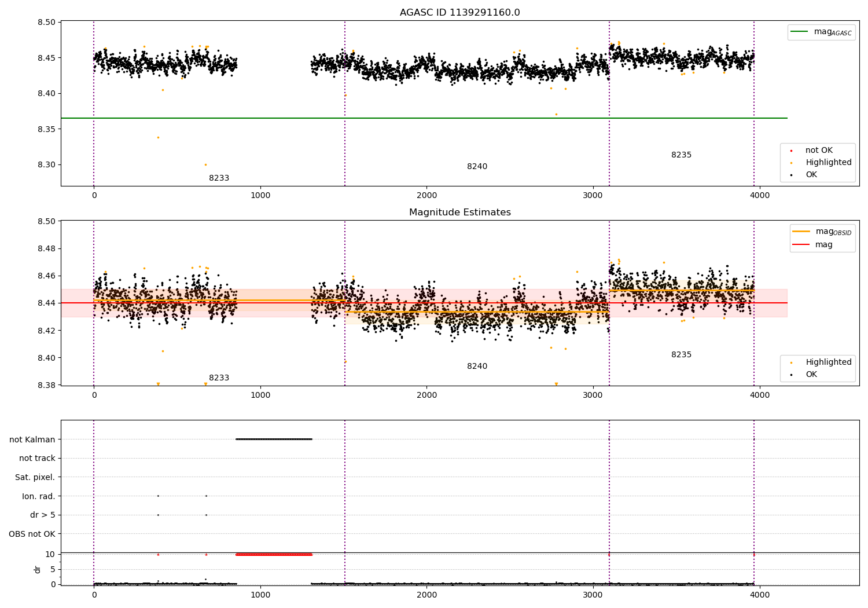Select "not OK" legend entry in AGASC plot
This screenshot has width=868, height=608.
(819, 151)
